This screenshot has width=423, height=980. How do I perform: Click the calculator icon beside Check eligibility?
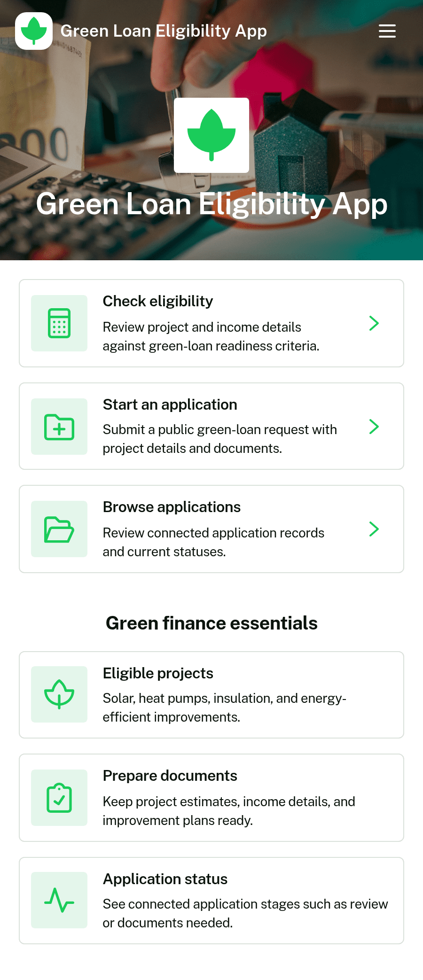click(59, 323)
